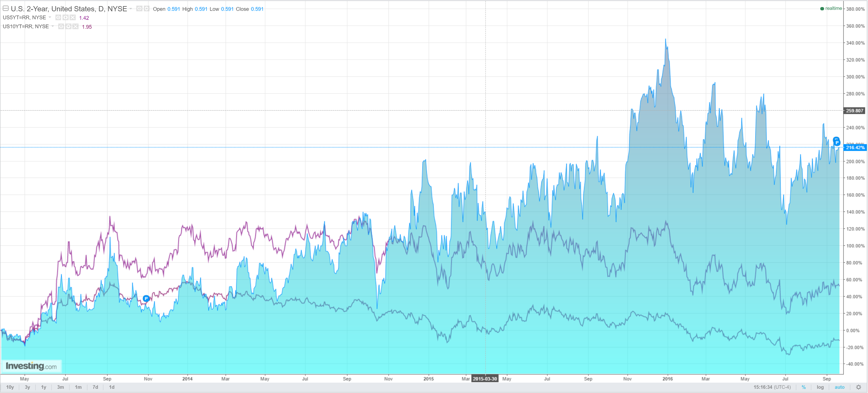
Task: Click the 1y range button
Action: (x=43, y=387)
